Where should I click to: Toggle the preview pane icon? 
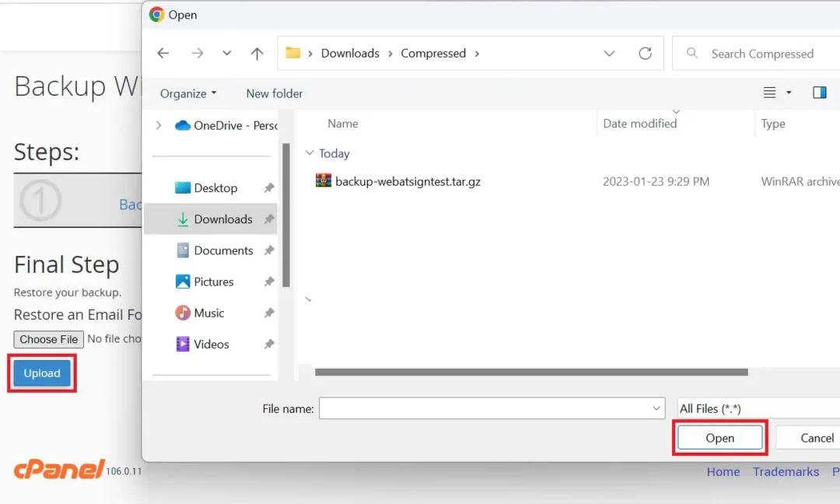click(819, 93)
